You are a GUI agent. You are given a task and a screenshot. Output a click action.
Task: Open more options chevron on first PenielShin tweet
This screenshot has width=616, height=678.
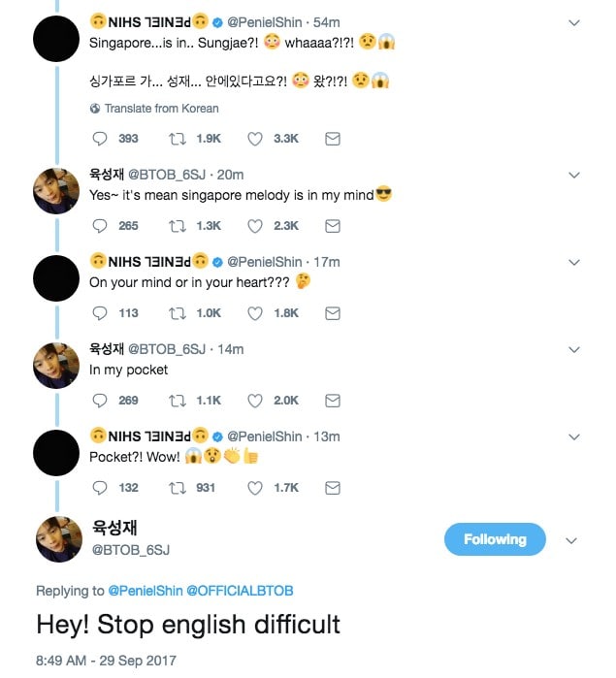[x=573, y=21]
